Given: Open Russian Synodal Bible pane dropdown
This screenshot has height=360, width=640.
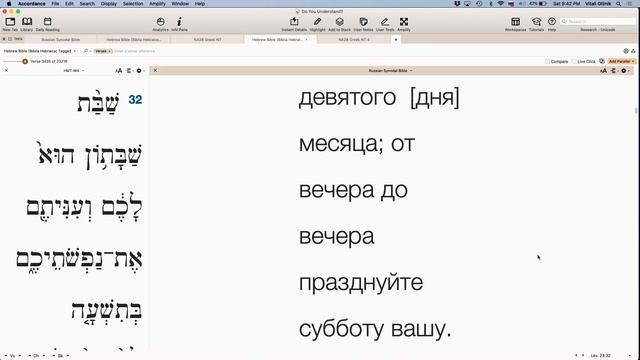Looking at the screenshot, I should coord(390,71).
